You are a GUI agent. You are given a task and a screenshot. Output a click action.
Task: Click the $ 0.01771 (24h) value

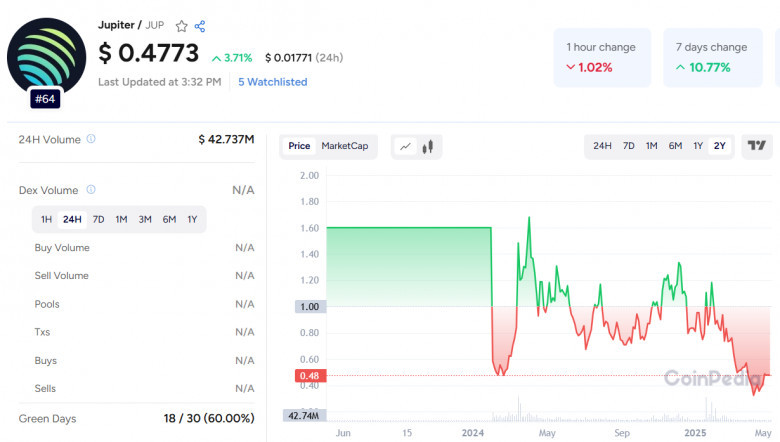pos(304,58)
